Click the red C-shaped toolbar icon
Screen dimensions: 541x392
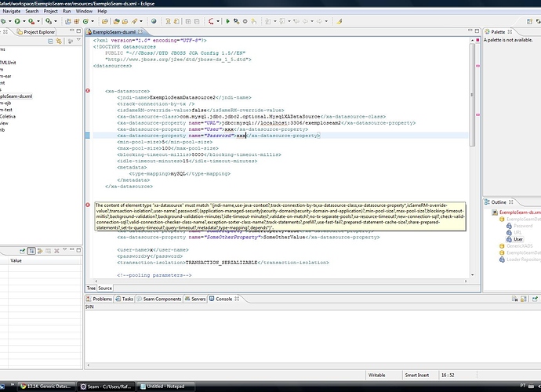[x=211, y=21]
